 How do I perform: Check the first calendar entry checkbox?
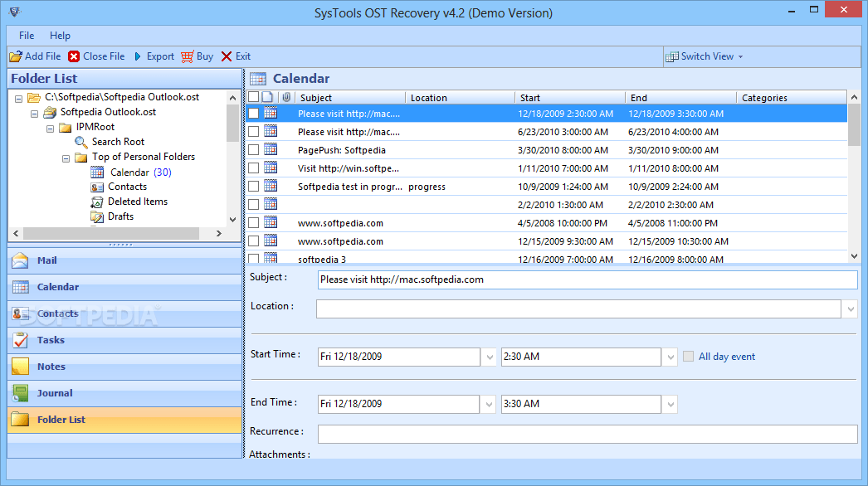(x=255, y=113)
